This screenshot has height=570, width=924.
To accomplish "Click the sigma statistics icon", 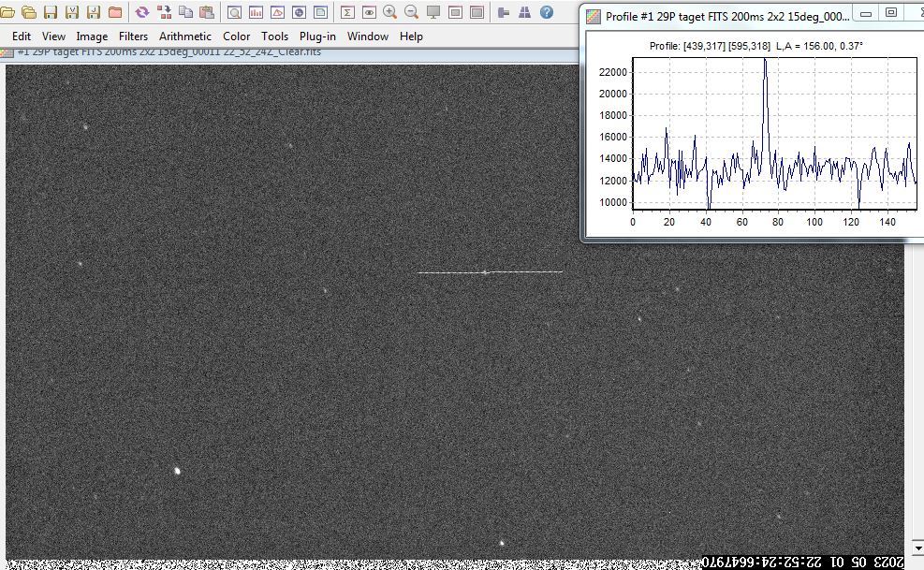I will point(347,12).
